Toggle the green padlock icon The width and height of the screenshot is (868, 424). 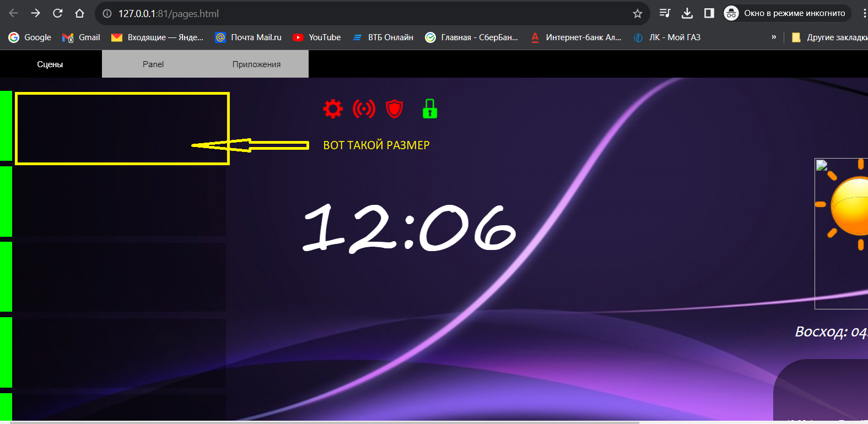430,108
